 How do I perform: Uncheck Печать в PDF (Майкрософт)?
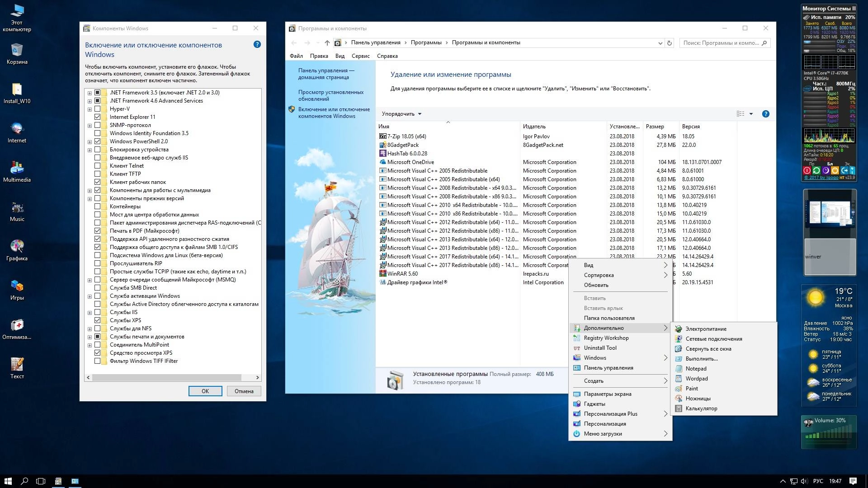97,231
